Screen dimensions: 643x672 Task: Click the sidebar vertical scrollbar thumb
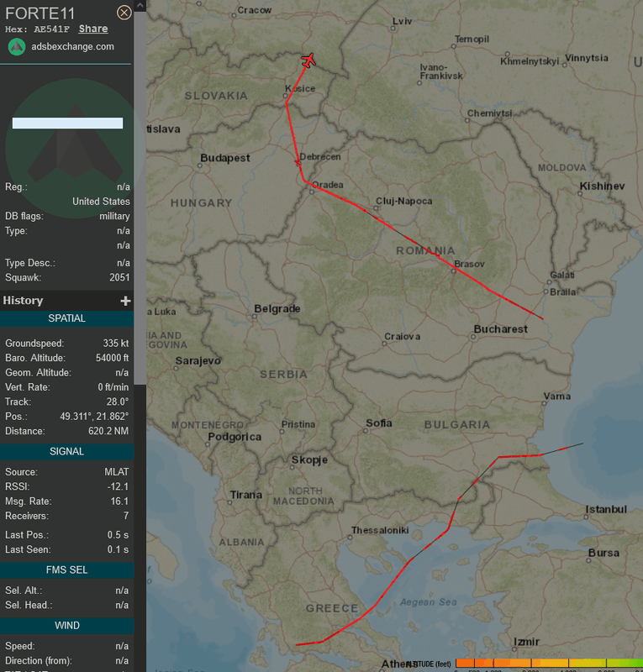point(140,197)
